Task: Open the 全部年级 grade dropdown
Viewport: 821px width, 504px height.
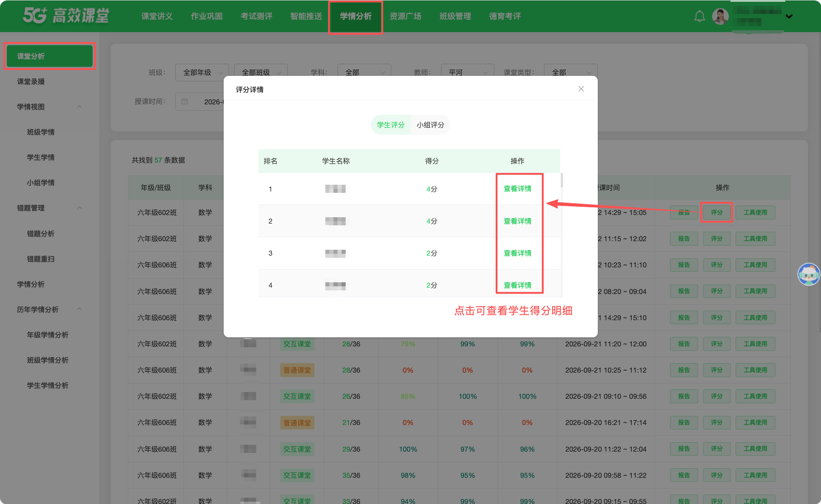Action: [202, 72]
